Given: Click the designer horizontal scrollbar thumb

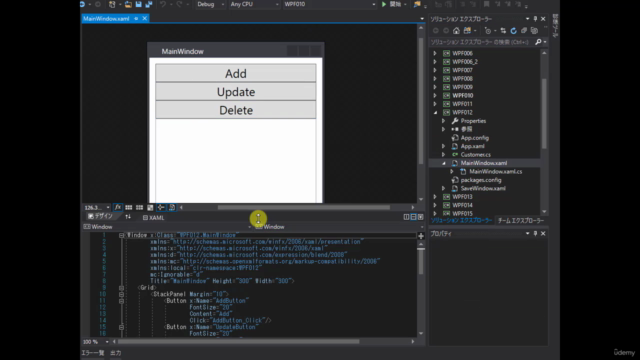Looking at the screenshot, I should click(304, 207).
